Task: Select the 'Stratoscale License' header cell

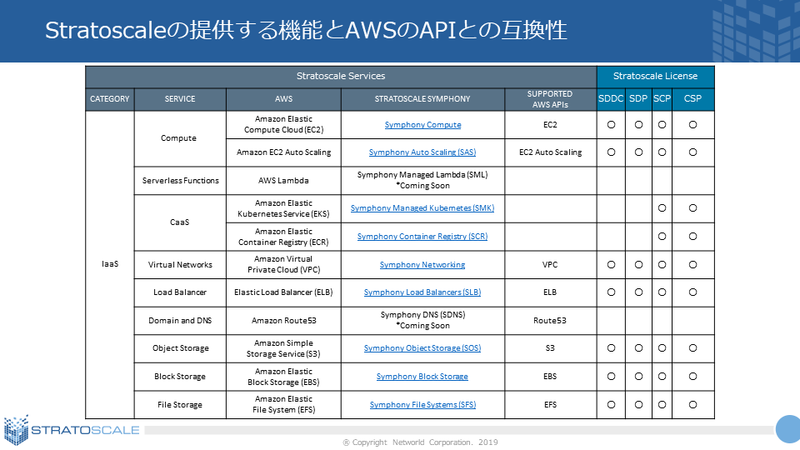Action: pyautogui.click(x=655, y=77)
